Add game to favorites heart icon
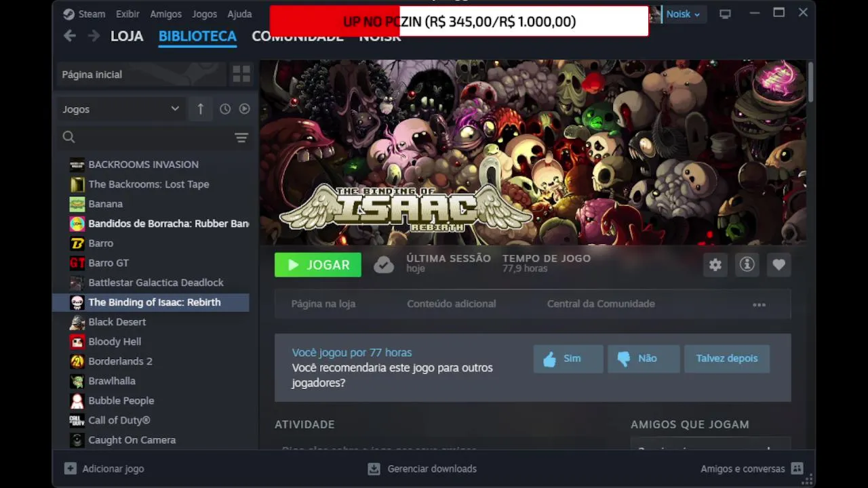Image resolution: width=868 pixels, height=488 pixels. (x=778, y=265)
